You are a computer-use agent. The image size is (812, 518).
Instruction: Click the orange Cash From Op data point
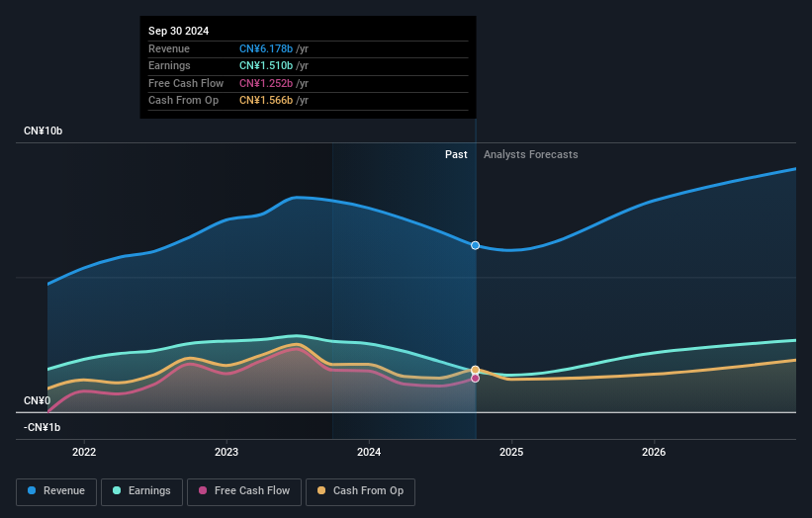475,370
